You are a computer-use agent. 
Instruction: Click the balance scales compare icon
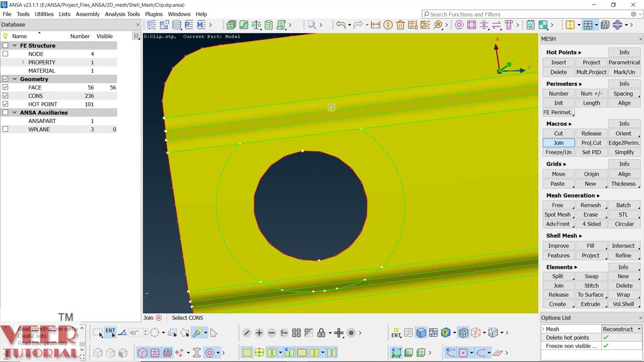point(256,25)
